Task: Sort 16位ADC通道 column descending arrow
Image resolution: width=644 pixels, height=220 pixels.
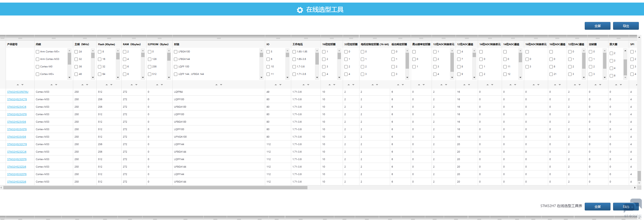Action: click(560, 85)
